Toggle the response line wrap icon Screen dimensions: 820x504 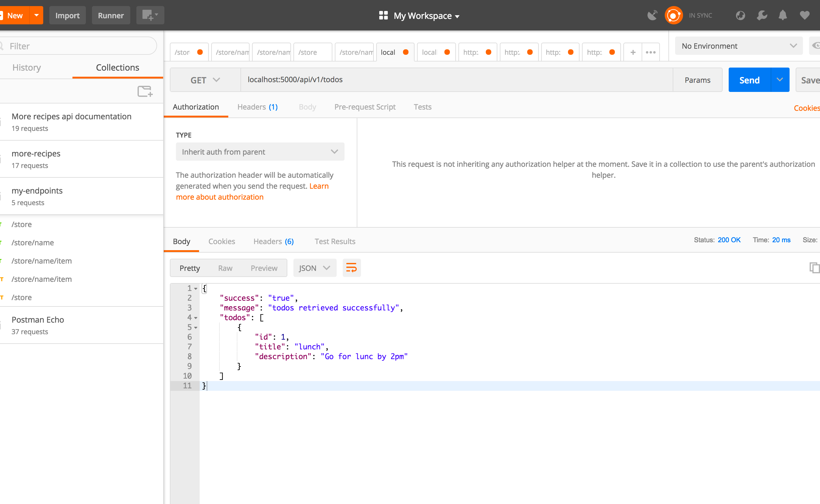pyautogui.click(x=351, y=268)
